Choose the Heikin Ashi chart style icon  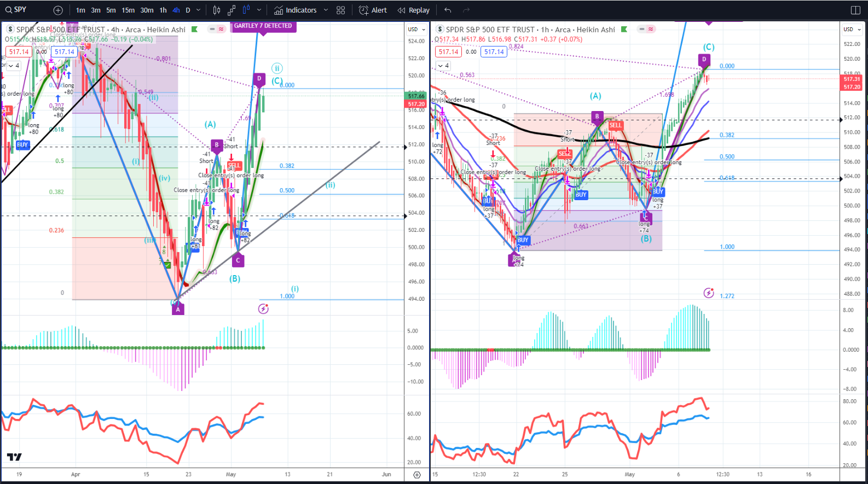(x=246, y=10)
